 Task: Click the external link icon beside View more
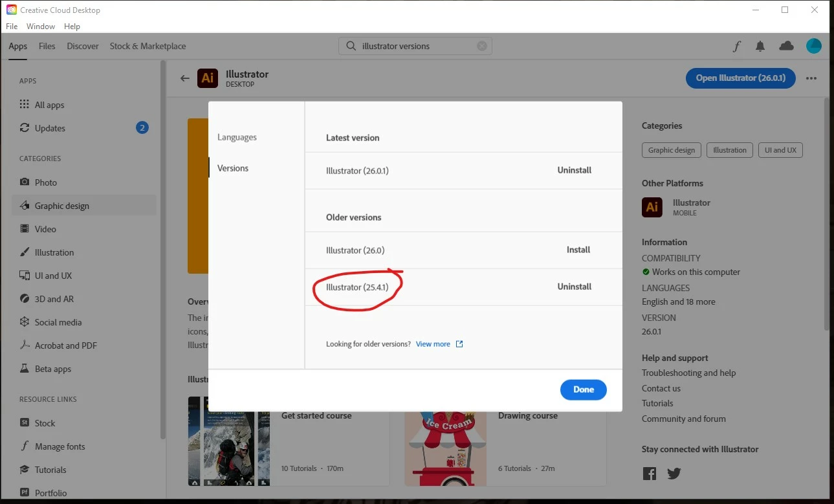(459, 344)
